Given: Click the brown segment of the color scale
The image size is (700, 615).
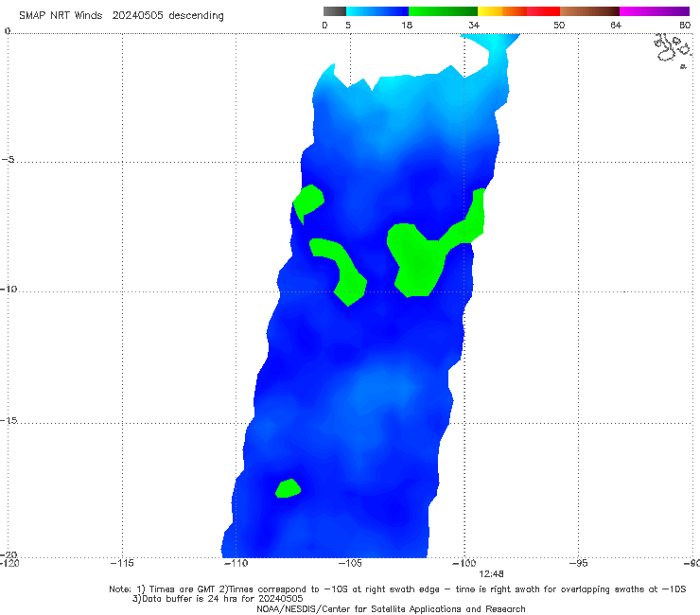Looking at the screenshot, I should coord(589,11).
